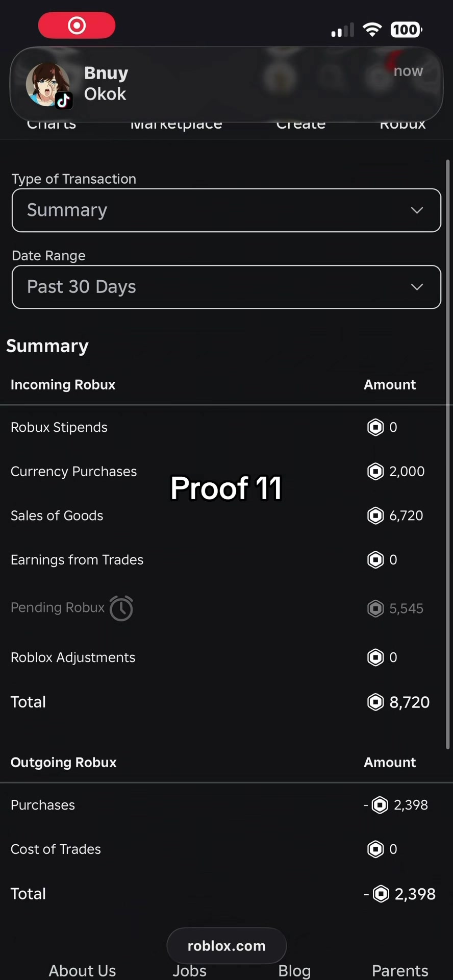The height and width of the screenshot is (980, 453).
Task: Tap the battery indicator in status bar
Action: pyautogui.click(x=406, y=30)
